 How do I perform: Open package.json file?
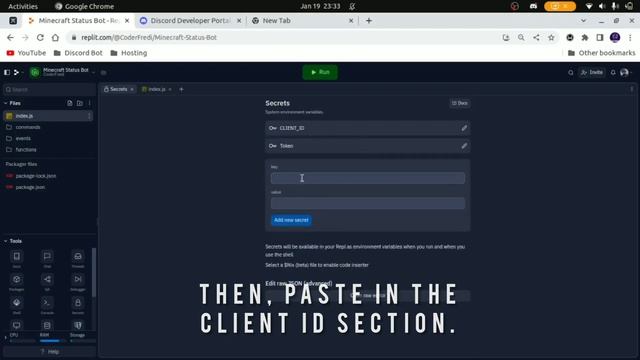pos(30,187)
